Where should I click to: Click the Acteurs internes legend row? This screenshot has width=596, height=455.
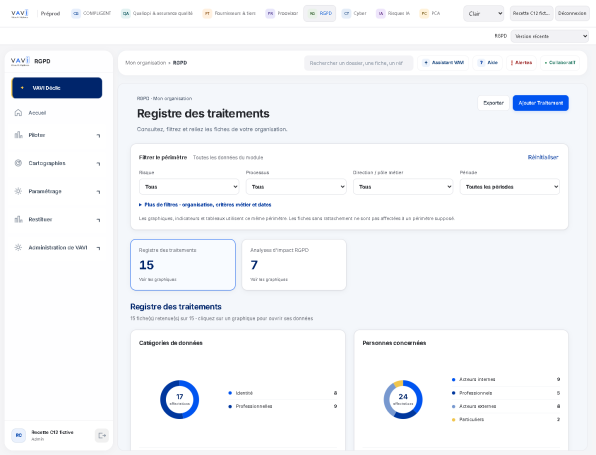pyautogui.click(x=506, y=379)
